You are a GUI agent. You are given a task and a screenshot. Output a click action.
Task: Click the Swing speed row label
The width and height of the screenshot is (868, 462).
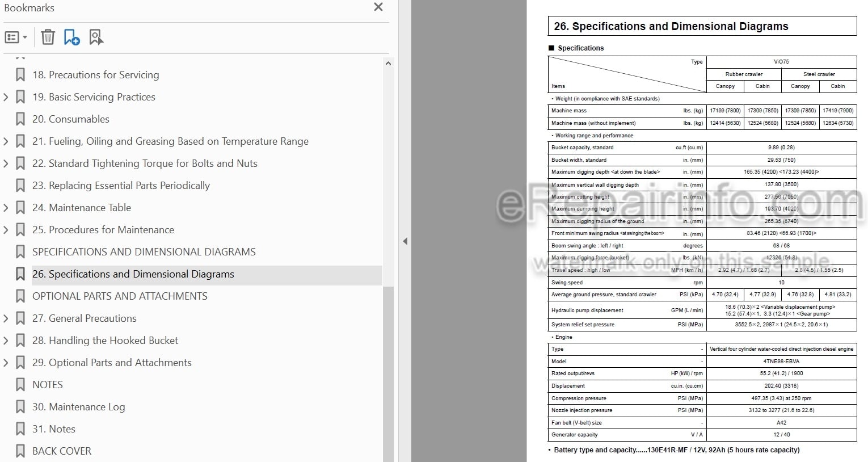567,283
